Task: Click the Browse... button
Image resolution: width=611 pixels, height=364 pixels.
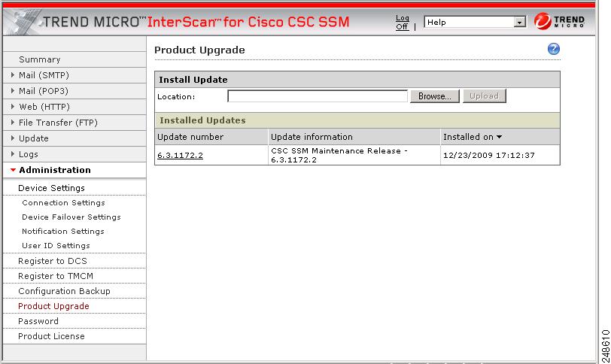Action: click(435, 96)
